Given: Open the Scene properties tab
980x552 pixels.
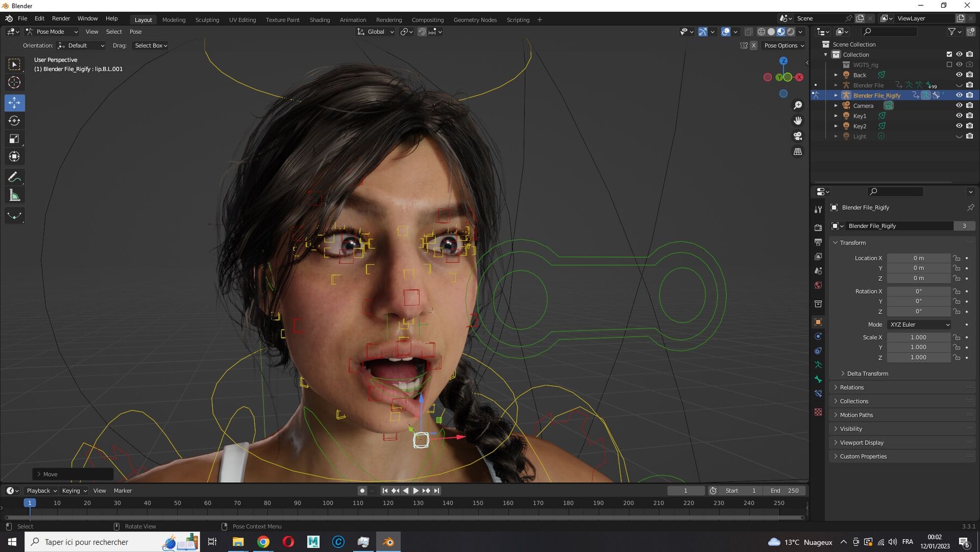Looking at the screenshot, I should [818, 271].
